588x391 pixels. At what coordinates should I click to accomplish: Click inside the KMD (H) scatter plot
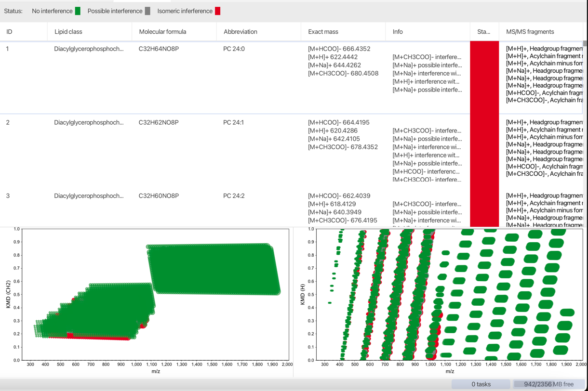point(450,294)
